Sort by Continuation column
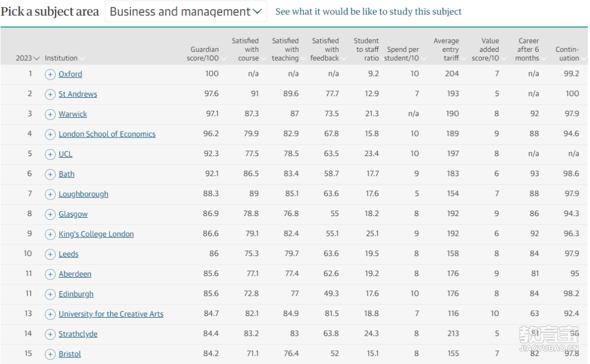The image size is (590, 364). tap(570, 54)
